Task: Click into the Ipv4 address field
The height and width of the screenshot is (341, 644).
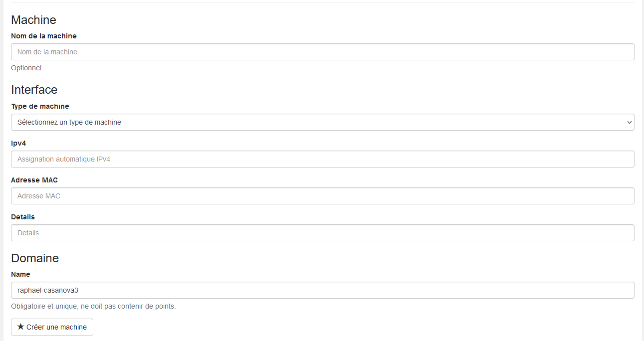Action: pos(322,159)
